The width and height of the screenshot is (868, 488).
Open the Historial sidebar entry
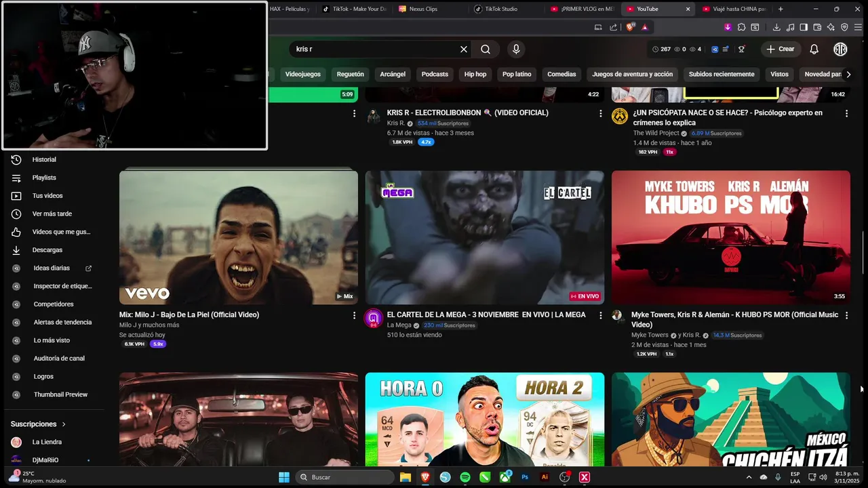54,159
